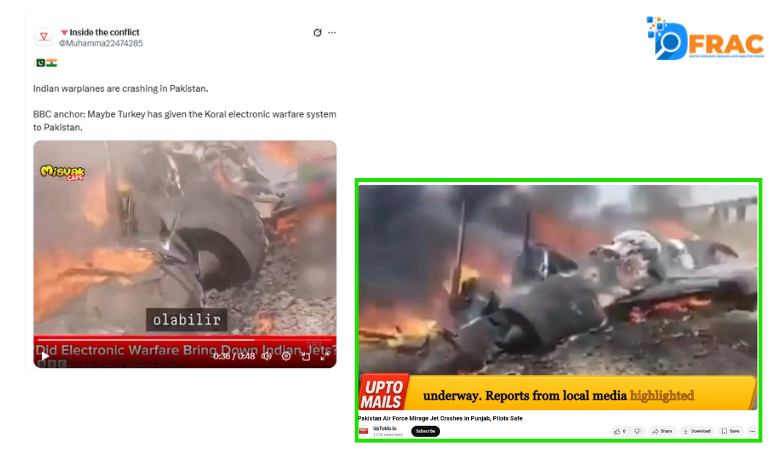This screenshot has height=470, width=777.
Task: Seek on the tweet video progress bar
Action: click(x=185, y=340)
